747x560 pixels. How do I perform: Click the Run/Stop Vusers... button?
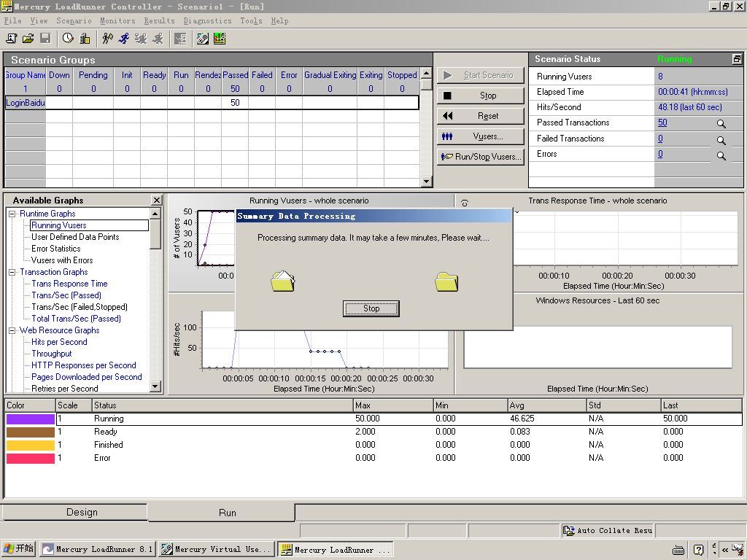(x=480, y=157)
